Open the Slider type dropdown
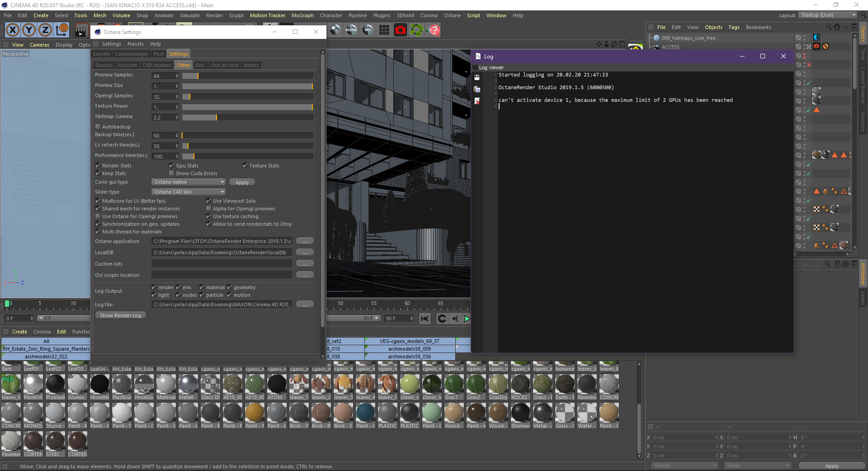 tap(188, 192)
